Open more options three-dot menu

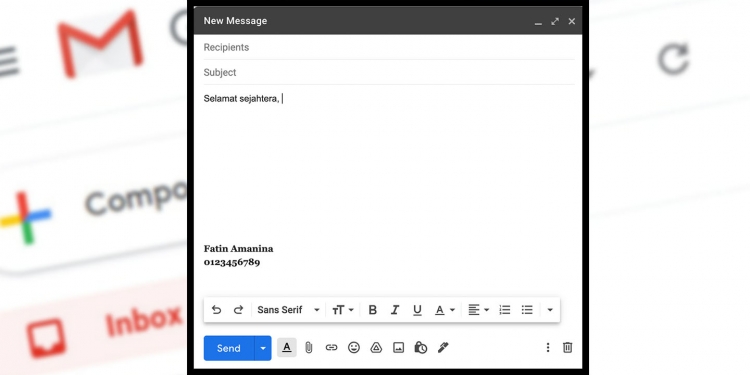(x=548, y=348)
